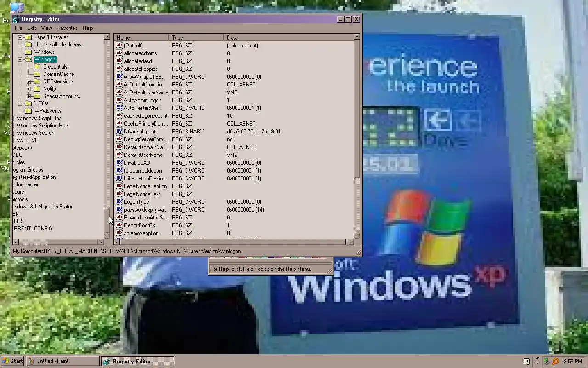This screenshot has width=588, height=368.
Task: Click the LegalNoticeCaption string icon
Action: pyautogui.click(x=119, y=186)
